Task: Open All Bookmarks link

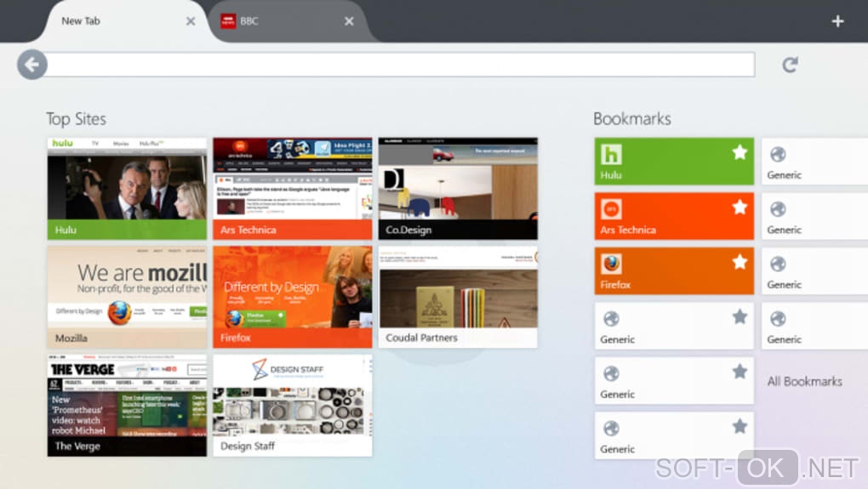Action: pos(804,381)
